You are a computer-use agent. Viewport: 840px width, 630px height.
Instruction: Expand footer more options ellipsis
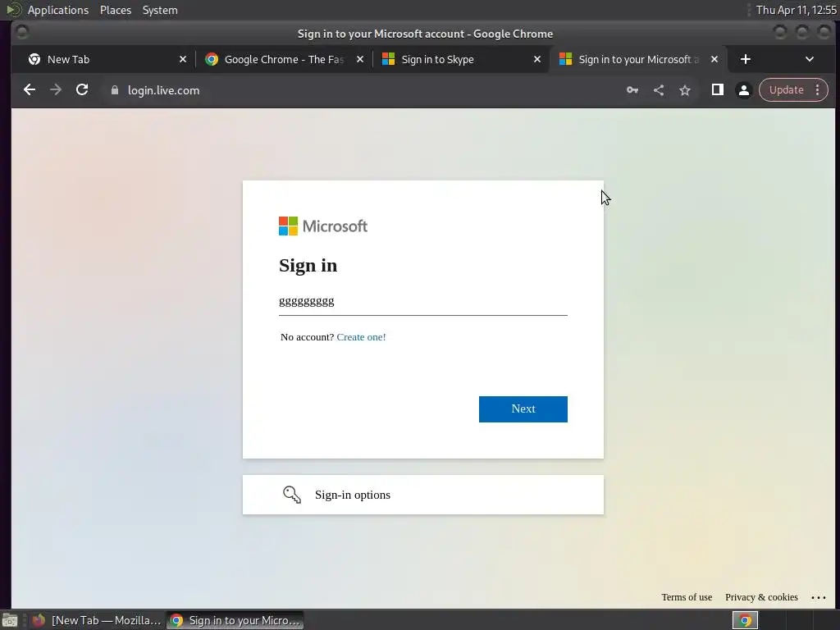(x=818, y=597)
